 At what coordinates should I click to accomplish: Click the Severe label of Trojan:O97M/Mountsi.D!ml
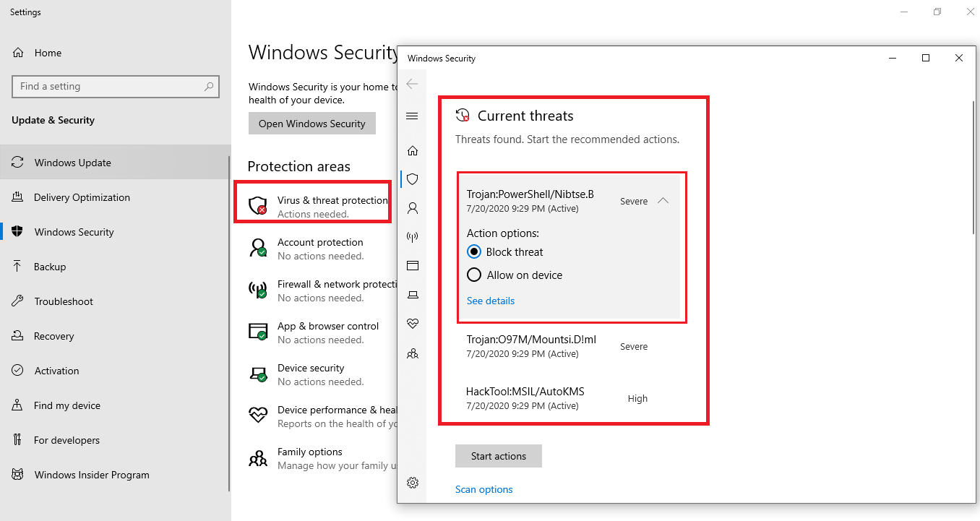coord(634,347)
